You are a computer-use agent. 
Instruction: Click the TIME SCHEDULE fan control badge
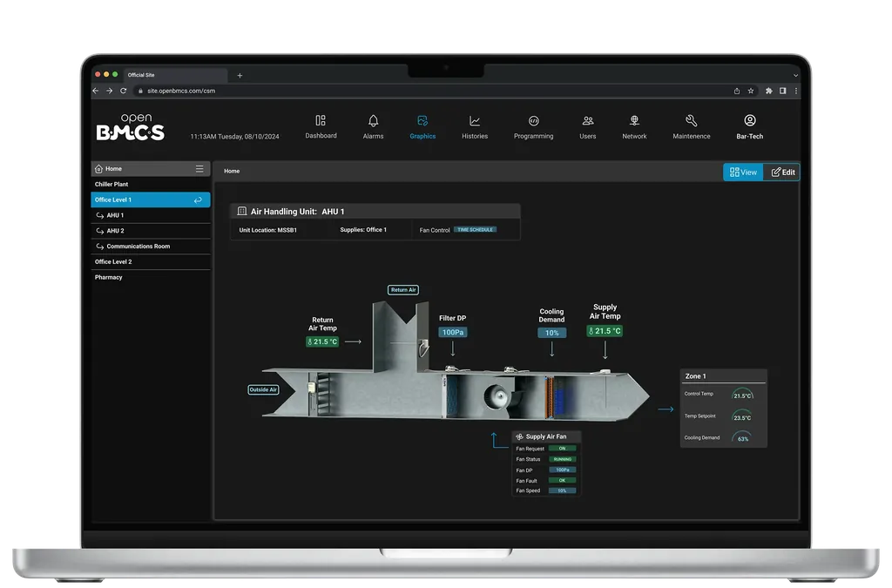[x=475, y=230]
